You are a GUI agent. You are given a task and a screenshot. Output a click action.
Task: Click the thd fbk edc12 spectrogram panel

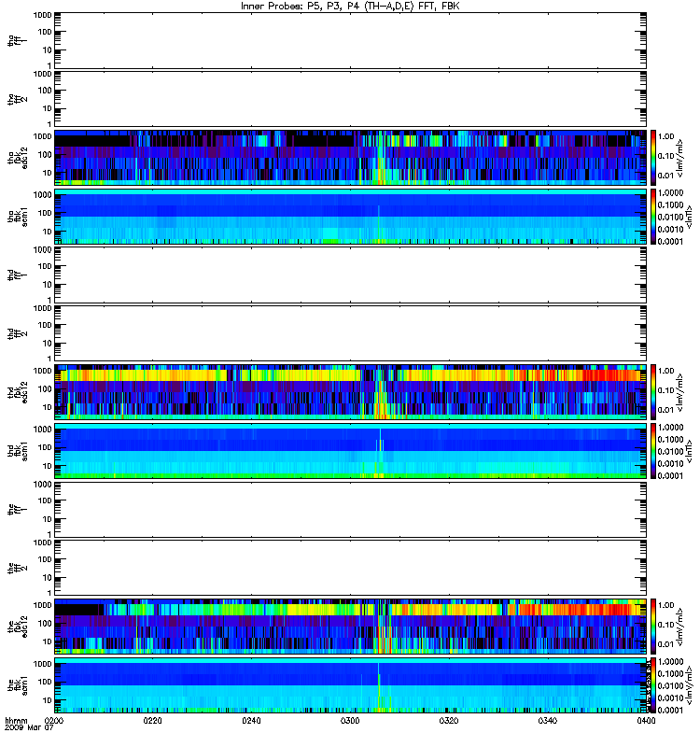coord(351,392)
